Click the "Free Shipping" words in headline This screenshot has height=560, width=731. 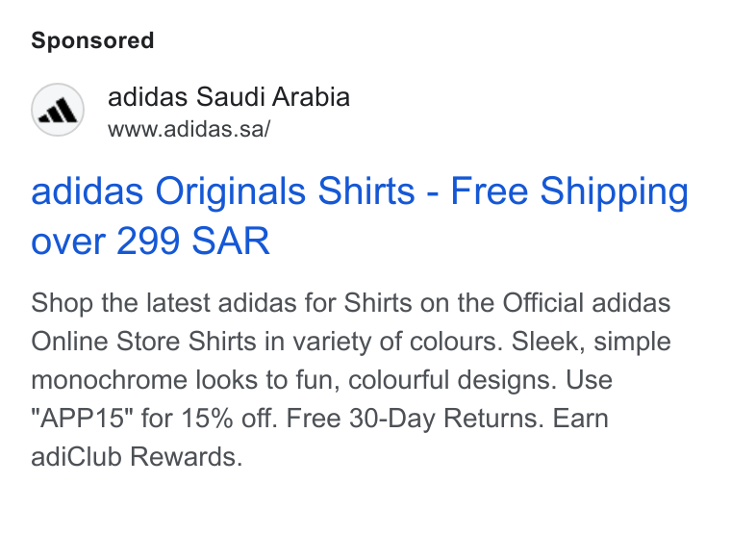569,191
